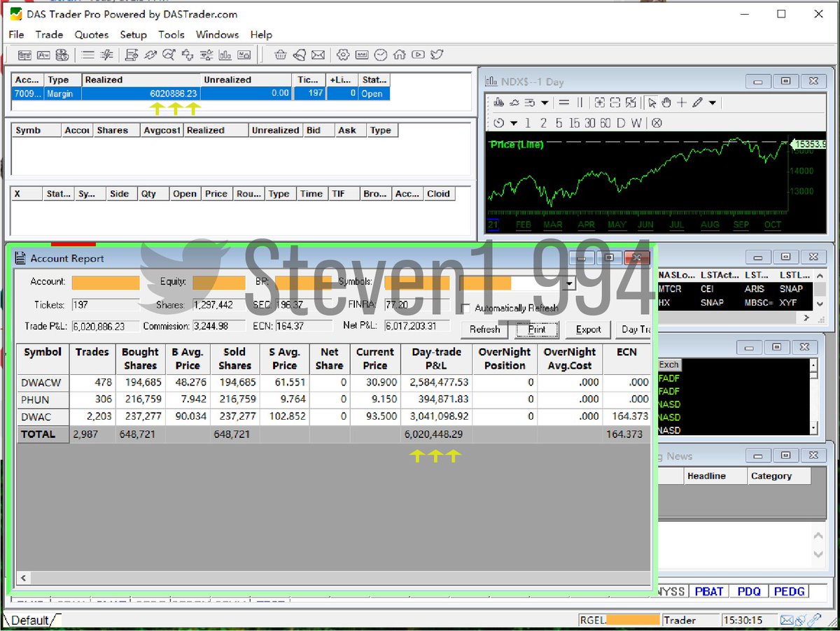Set chart timeframe to 15 minutes
840x631 pixels.
[x=574, y=123]
